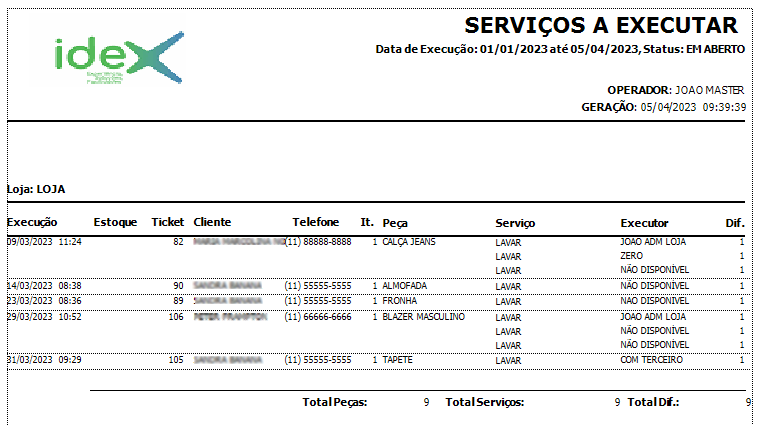
Task: Select execution date '31/03/2023 09:29'
Action: point(44,359)
